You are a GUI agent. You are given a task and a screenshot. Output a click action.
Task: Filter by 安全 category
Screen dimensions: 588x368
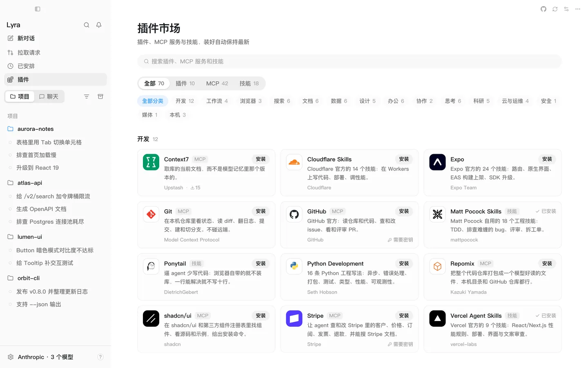click(549, 101)
